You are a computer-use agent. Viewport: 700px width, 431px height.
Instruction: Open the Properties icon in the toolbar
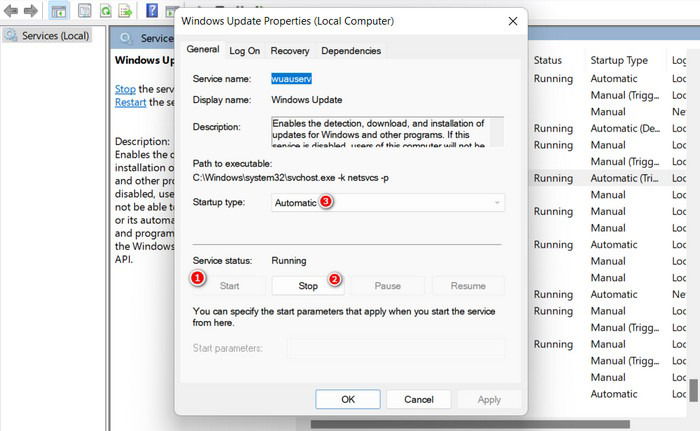pyautogui.click(x=84, y=10)
